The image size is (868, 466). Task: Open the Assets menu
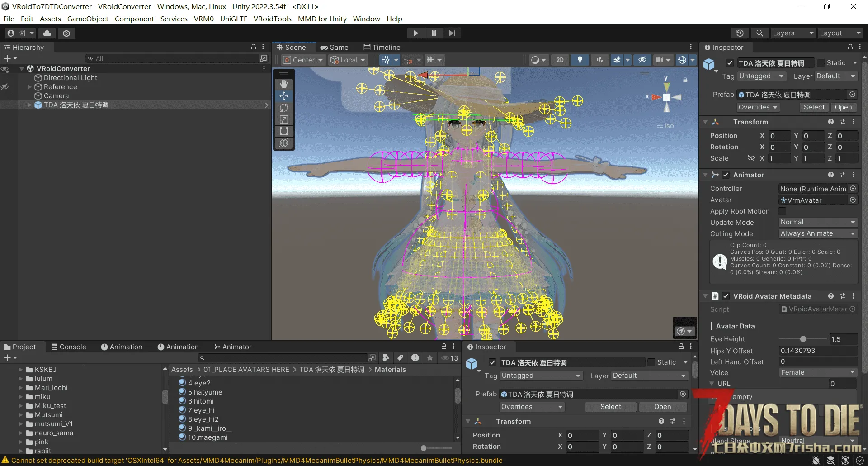pos(50,19)
